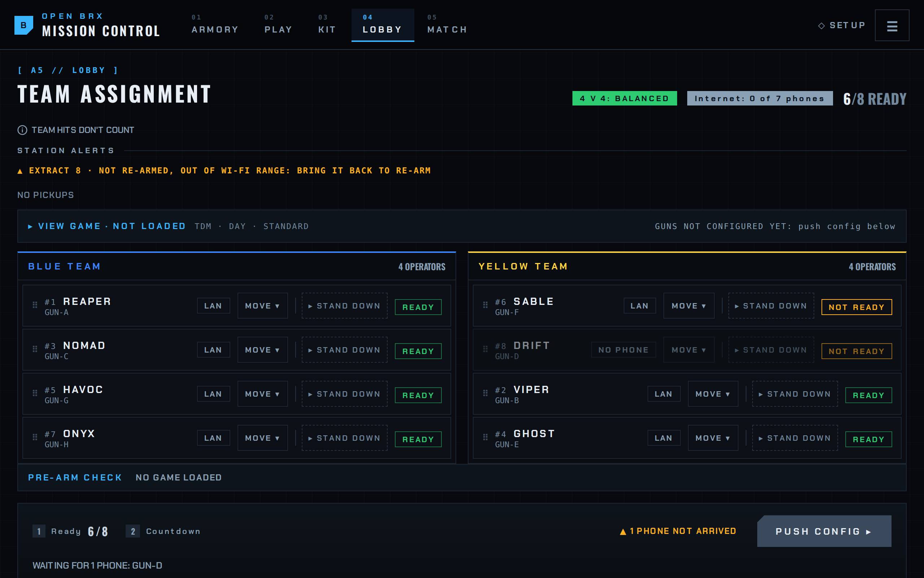Click Havoc's READY status
This screenshot has width=924, height=578.
(x=418, y=395)
